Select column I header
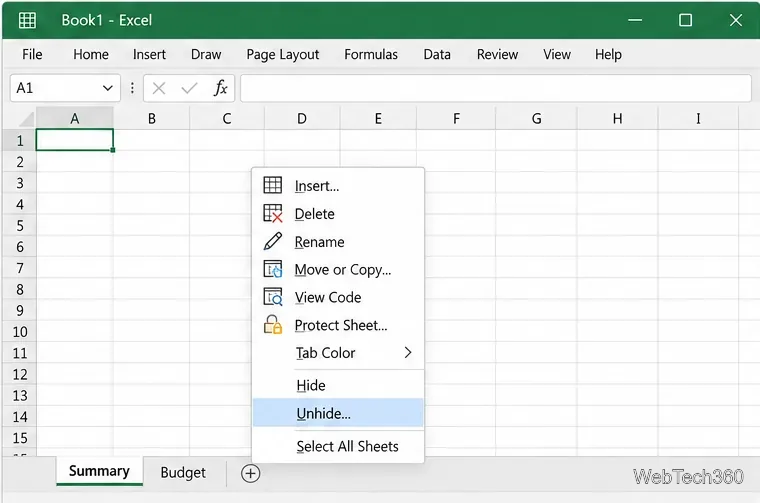760x503 pixels. coord(698,119)
